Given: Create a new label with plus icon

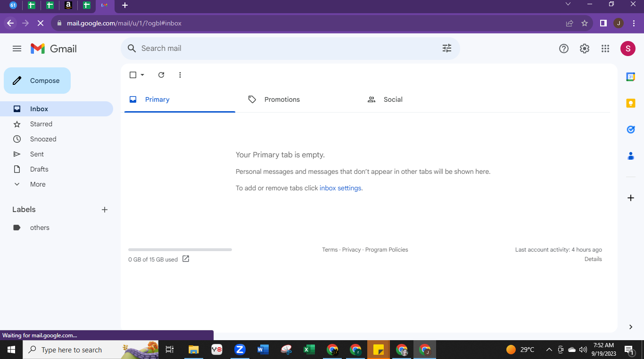Looking at the screenshot, I should (105, 210).
